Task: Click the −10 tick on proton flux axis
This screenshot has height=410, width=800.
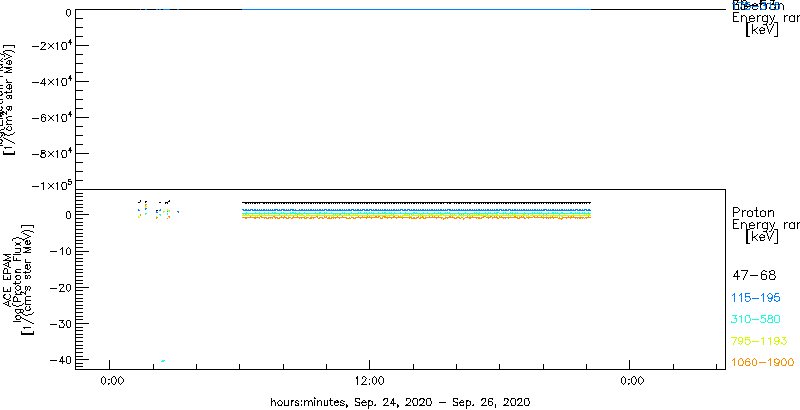Action: pyautogui.click(x=62, y=251)
